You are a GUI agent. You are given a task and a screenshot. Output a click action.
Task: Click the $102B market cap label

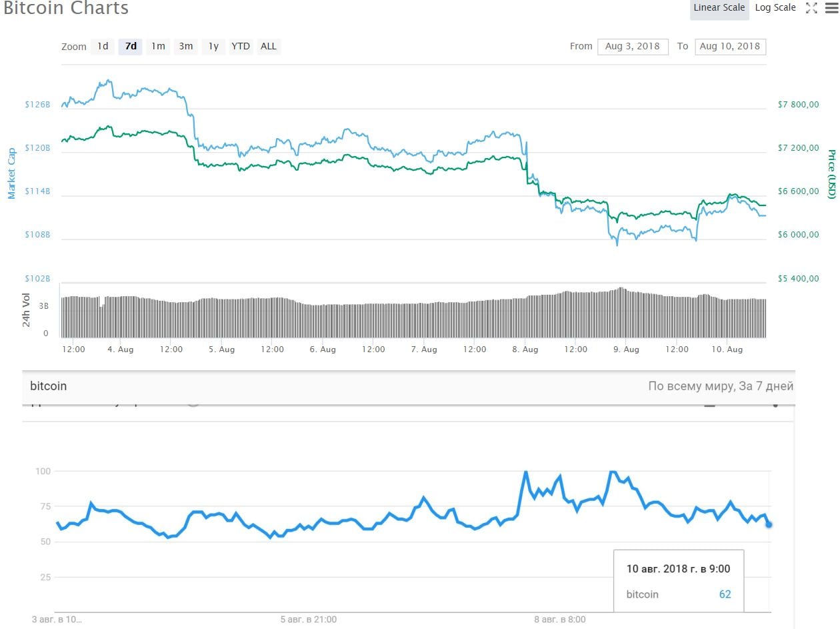click(37, 278)
